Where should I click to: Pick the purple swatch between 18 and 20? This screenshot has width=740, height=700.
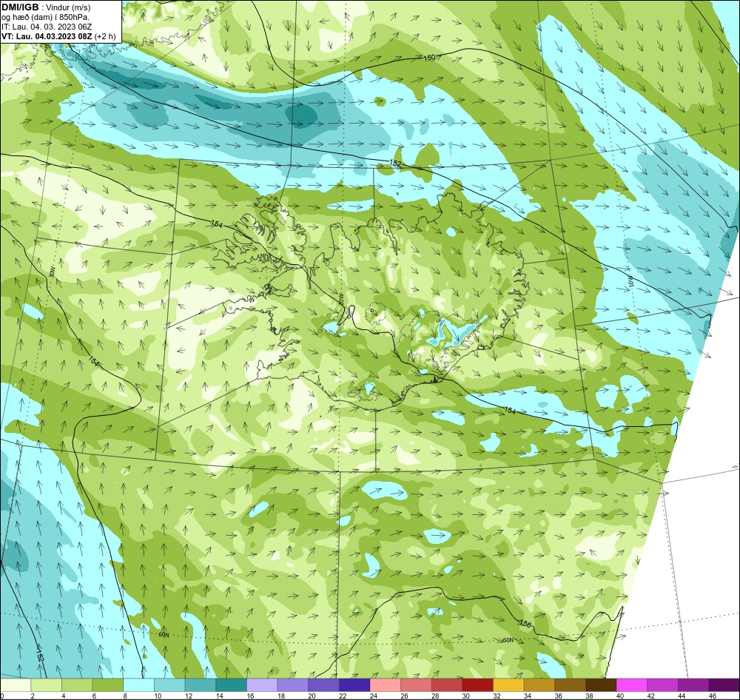pos(293,685)
